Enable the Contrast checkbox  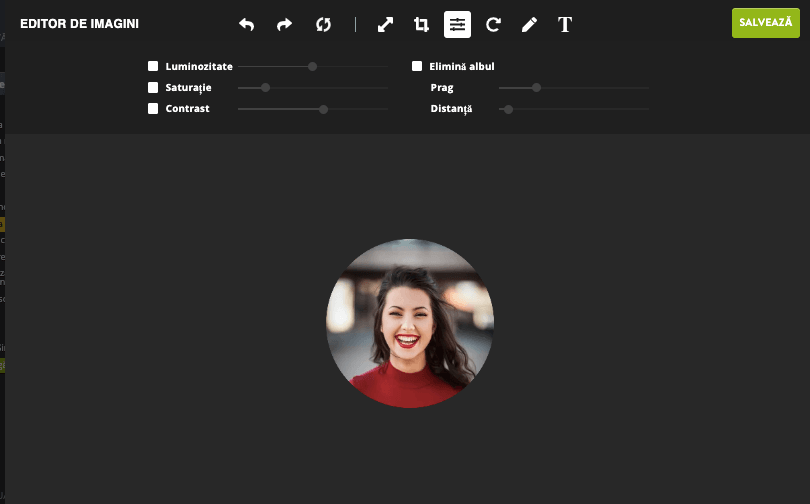[153, 108]
